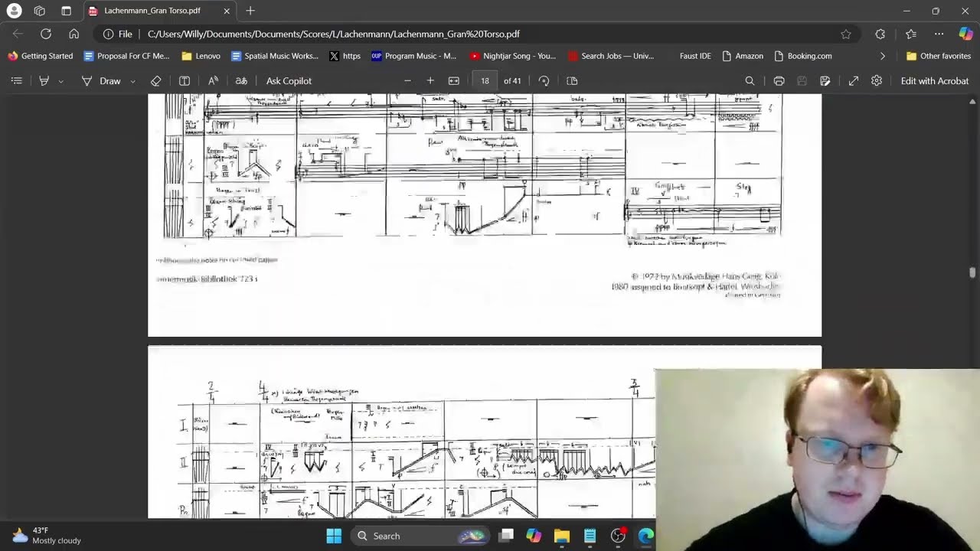Open the Amazon bookmark
Viewport: 980px width, 551px height.
coord(741,56)
